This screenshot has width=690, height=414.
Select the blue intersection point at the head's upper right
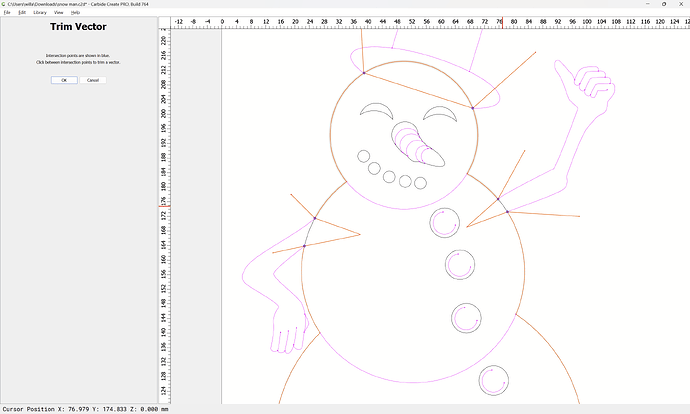point(473,108)
